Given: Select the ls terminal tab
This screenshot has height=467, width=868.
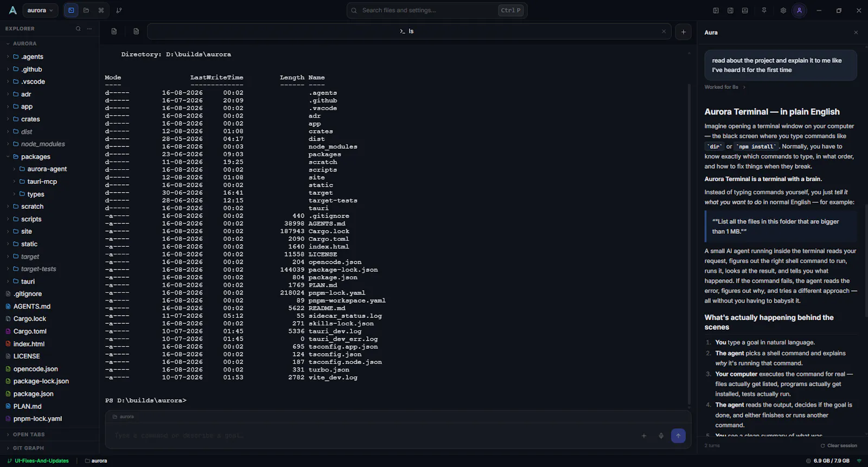Looking at the screenshot, I should [x=409, y=31].
